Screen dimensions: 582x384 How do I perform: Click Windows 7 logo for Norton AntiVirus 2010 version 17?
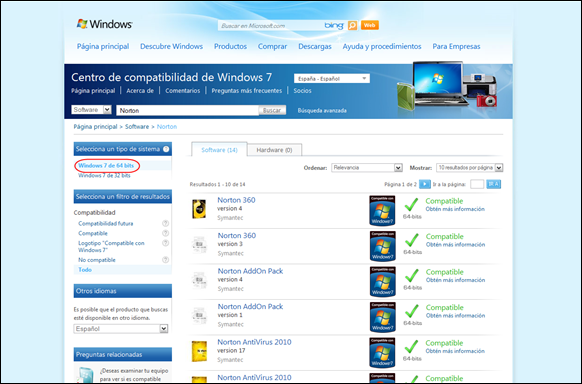(x=382, y=353)
